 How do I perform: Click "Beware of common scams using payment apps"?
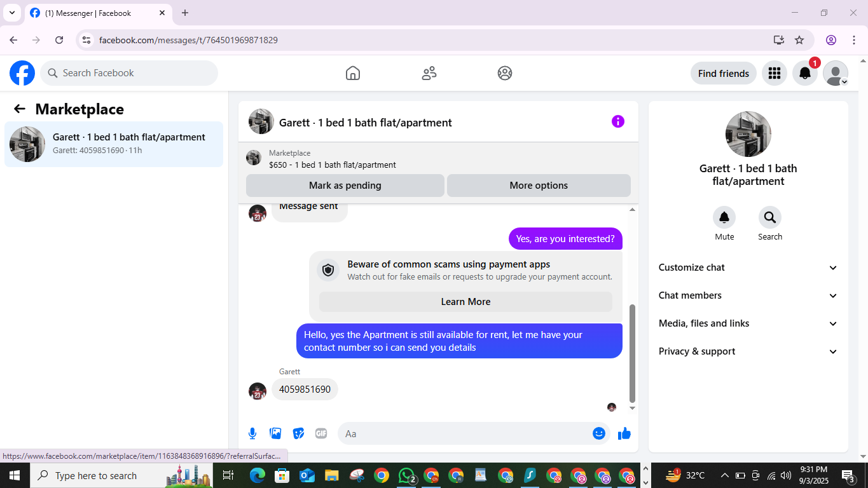[x=449, y=264]
